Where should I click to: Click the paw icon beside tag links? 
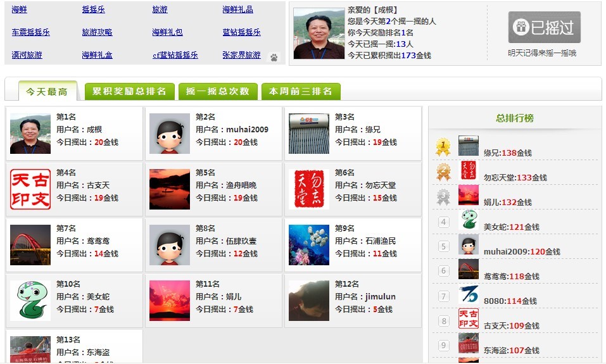tap(274, 57)
